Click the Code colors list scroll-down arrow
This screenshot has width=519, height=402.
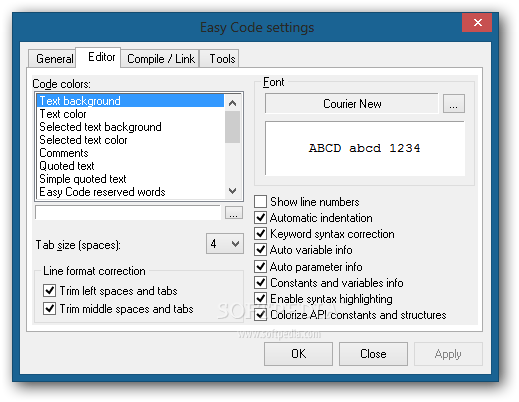click(x=233, y=191)
